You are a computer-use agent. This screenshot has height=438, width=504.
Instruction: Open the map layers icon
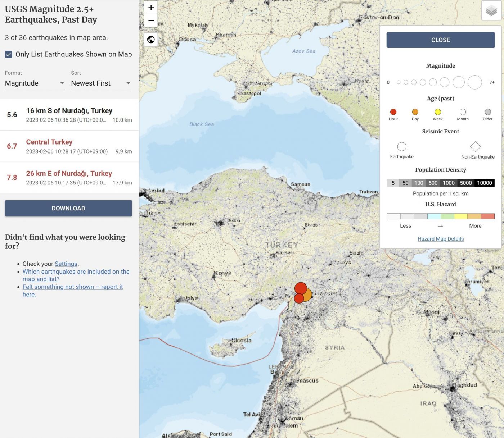(x=491, y=11)
